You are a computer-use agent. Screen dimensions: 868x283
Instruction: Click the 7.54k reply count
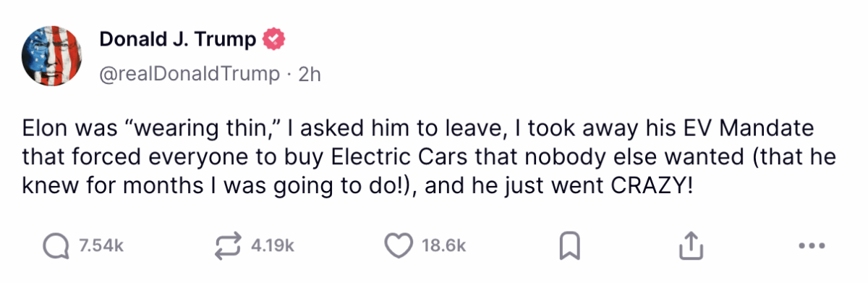101,245
